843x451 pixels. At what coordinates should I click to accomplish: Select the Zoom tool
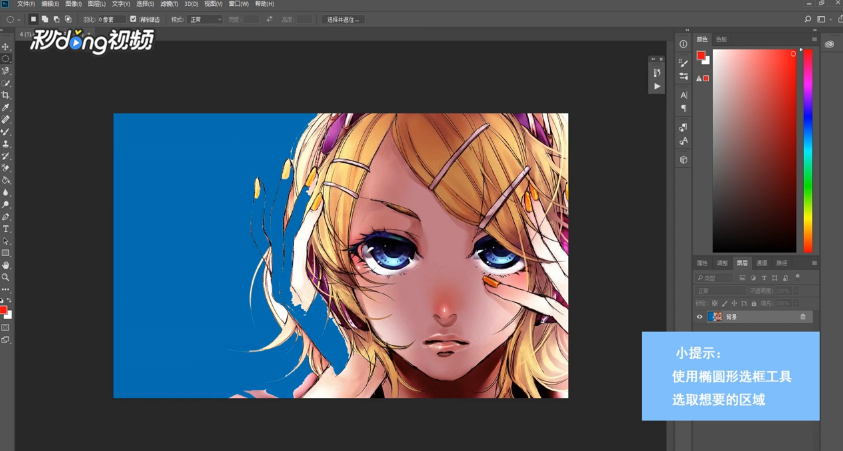(5, 277)
